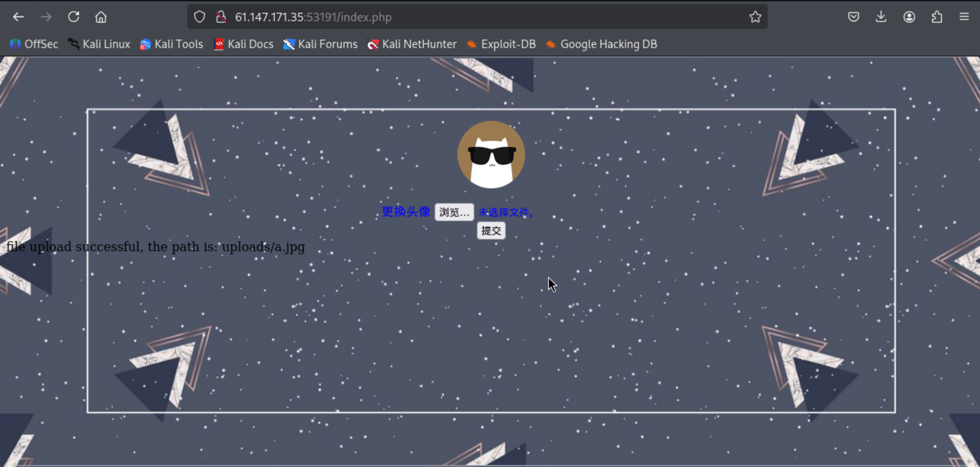Click the 更换头像 label
980x467 pixels.
point(406,212)
